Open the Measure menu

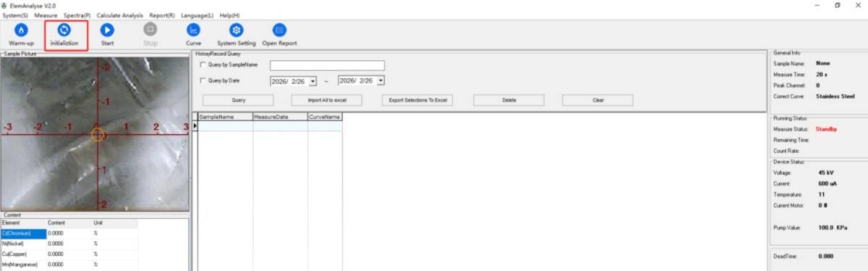click(46, 15)
